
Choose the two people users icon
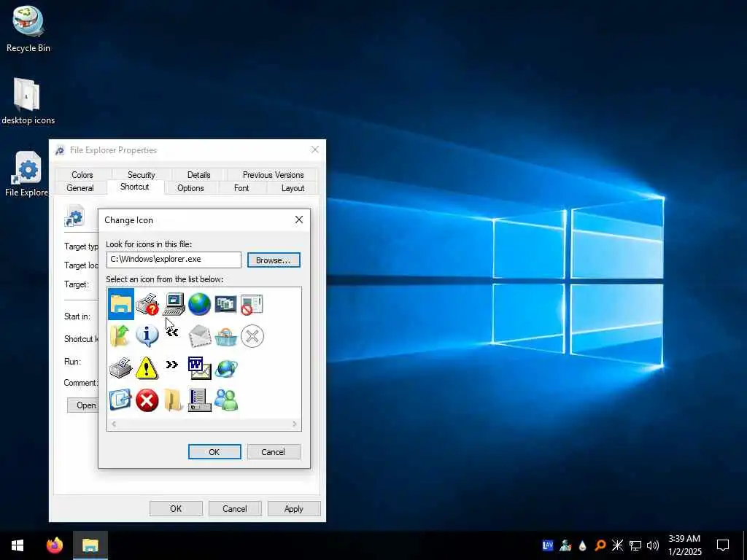click(226, 400)
